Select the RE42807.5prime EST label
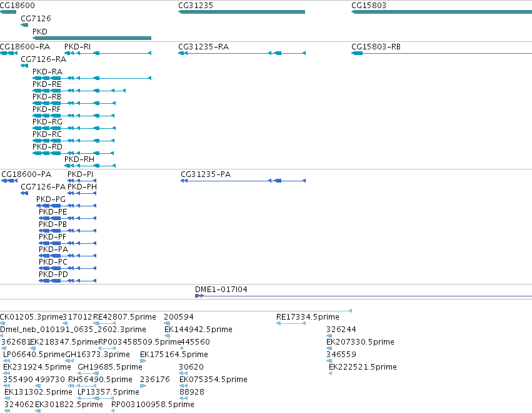 coord(124,317)
